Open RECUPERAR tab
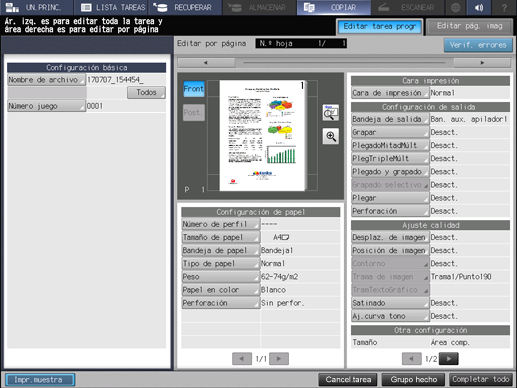Image resolution: width=517 pixels, height=388 pixels. [184, 7]
